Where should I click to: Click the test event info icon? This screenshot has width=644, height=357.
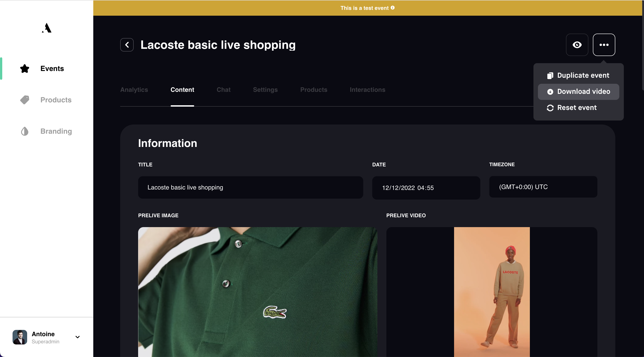pos(393,8)
